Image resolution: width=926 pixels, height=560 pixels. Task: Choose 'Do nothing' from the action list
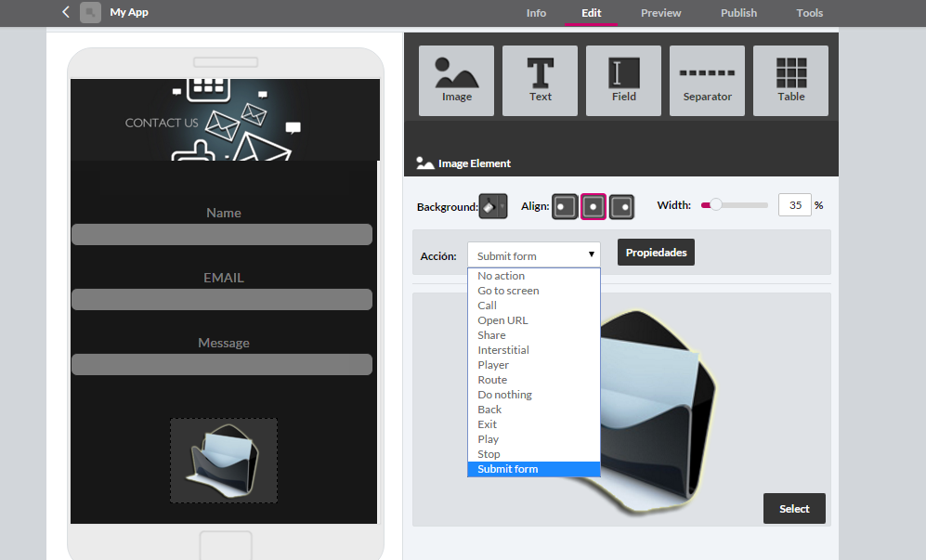coord(534,395)
